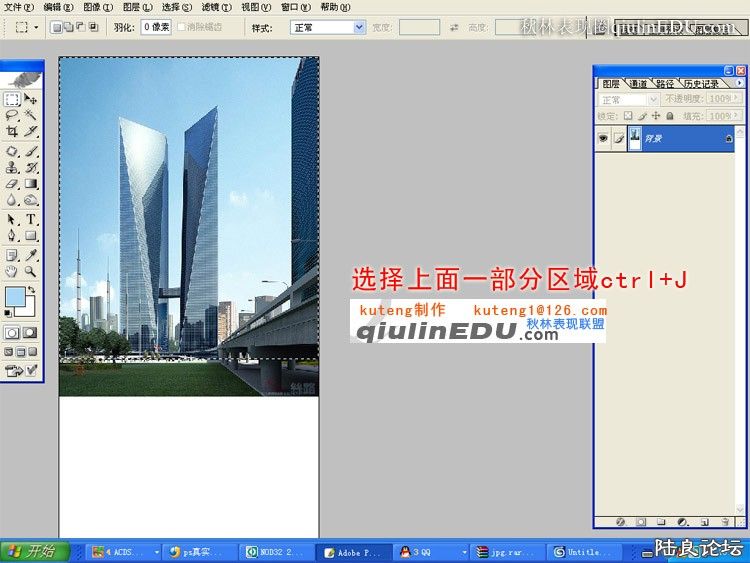Image resolution: width=750 pixels, height=563 pixels.
Task: Click the Magic Wand tool
Action: click(31, 116)
